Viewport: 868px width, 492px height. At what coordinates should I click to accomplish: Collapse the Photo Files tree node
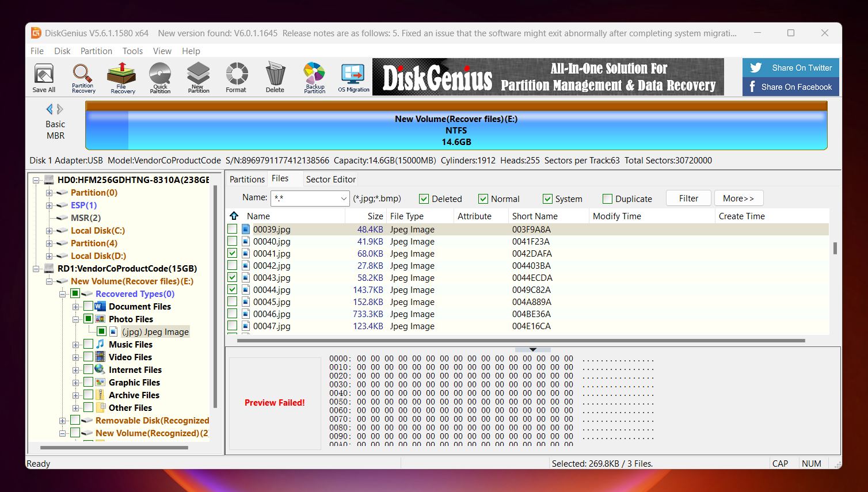75,319
